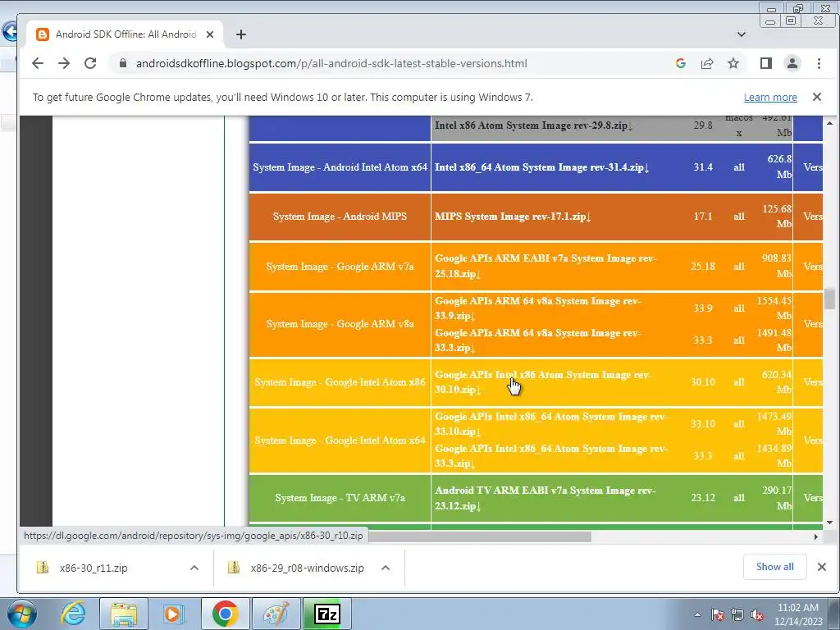Viewport: 840px width, 630px height.
Task: Open Chrome's side panel
Action: coord(766,63)
